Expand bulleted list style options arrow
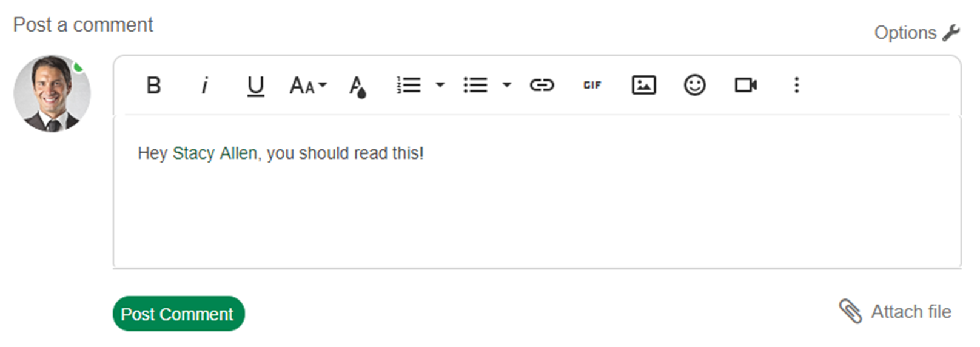Image resolution: width=980 pixels, height=347 pixels. [x=507, y=85]
